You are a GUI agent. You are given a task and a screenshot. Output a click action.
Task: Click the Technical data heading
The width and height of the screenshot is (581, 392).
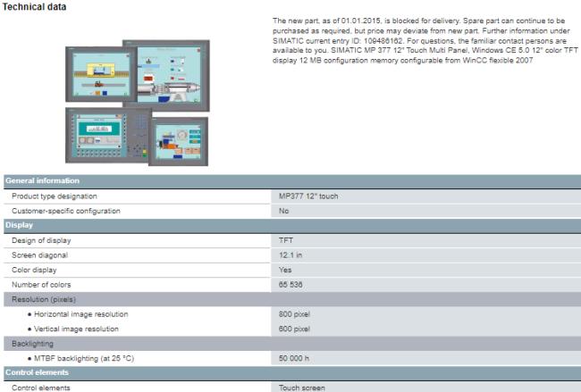click(34, 7)
